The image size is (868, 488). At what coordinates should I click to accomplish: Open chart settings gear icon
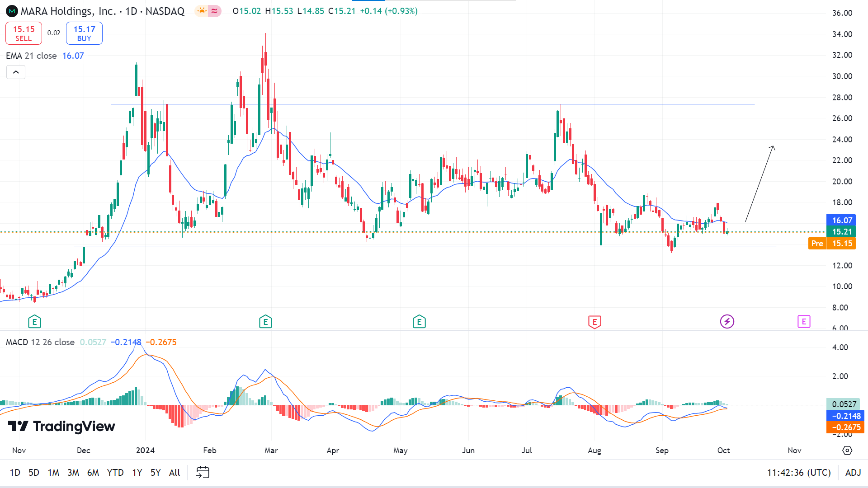point(847,450)
